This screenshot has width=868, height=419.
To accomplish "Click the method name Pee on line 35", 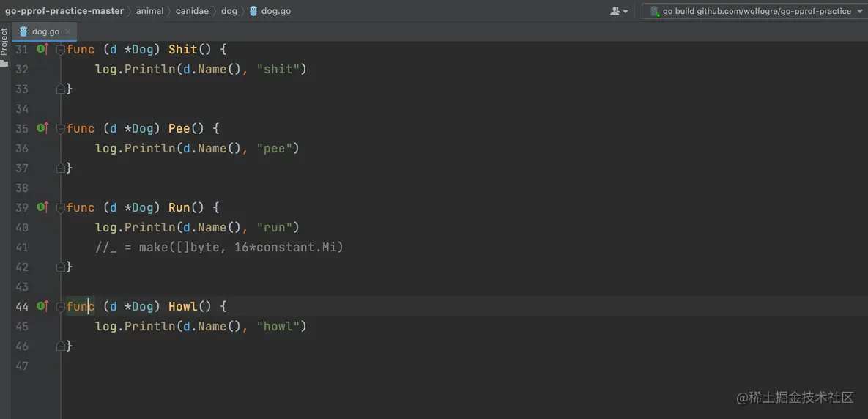I will point(179,129).
